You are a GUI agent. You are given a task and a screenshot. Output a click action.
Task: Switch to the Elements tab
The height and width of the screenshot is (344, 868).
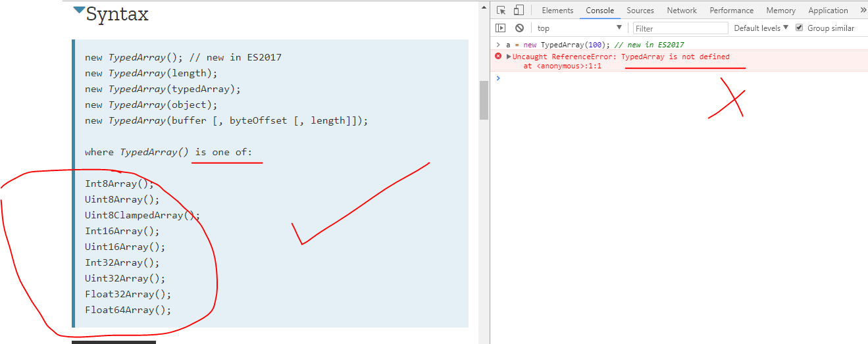(x=557, y=10)
